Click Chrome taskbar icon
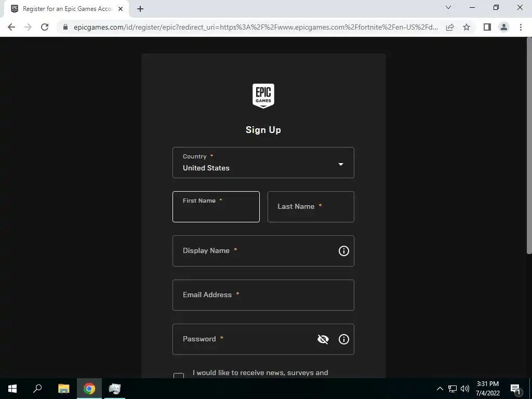532x399 pixels. coord(89,389)
